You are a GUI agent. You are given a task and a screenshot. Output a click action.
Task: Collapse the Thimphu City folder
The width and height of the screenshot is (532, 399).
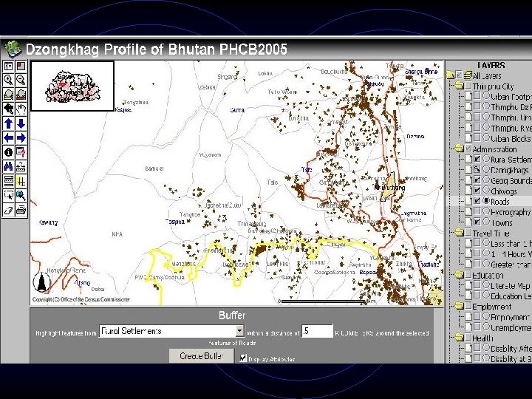[x=460, y=85]
